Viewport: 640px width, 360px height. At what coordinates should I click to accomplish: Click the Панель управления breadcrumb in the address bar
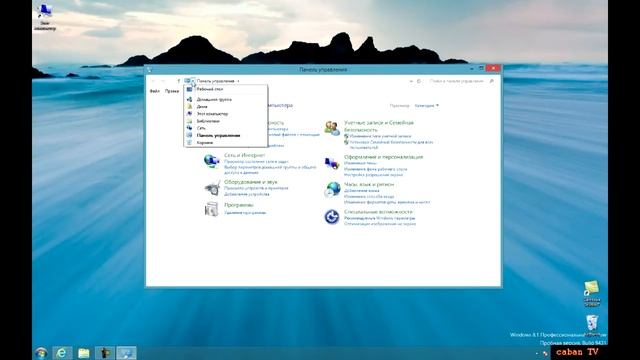pos(216,81)
